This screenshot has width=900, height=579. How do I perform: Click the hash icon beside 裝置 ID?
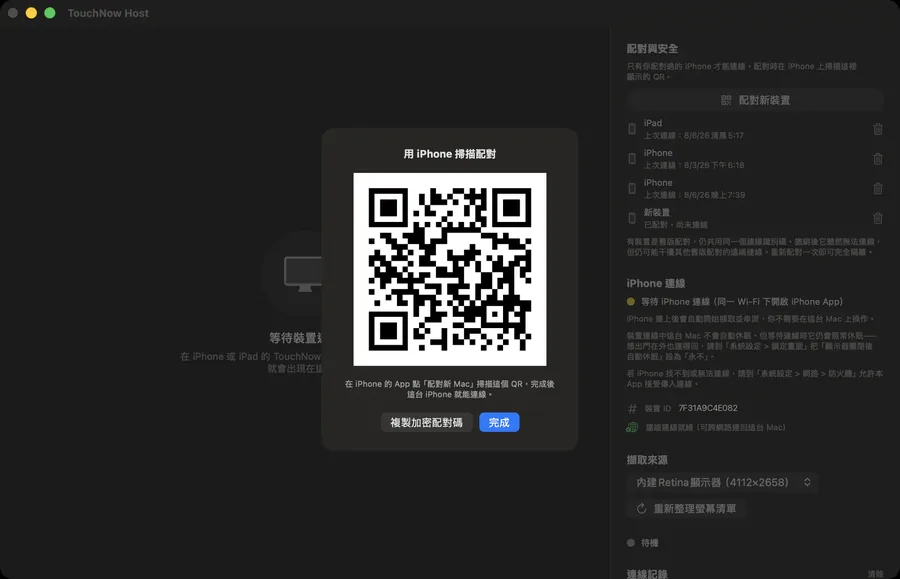click(632, 409)
